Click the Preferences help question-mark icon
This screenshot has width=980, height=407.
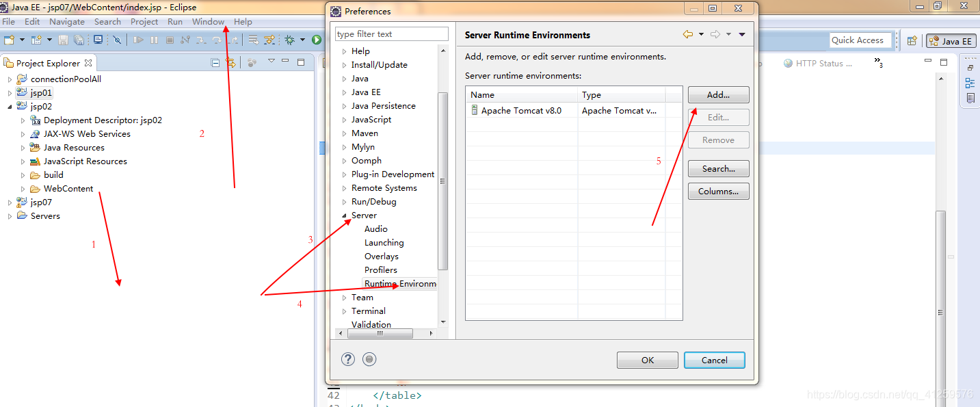coord(348,359)
